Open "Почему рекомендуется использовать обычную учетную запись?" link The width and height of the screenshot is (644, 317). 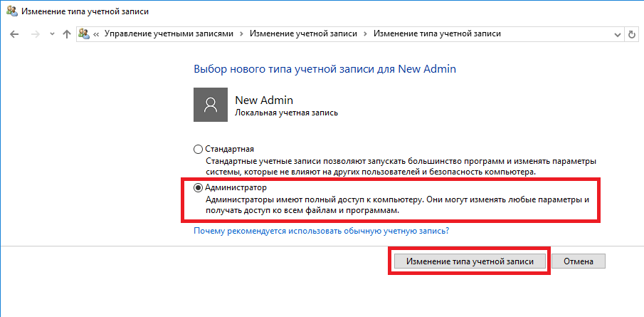[321, 232]
